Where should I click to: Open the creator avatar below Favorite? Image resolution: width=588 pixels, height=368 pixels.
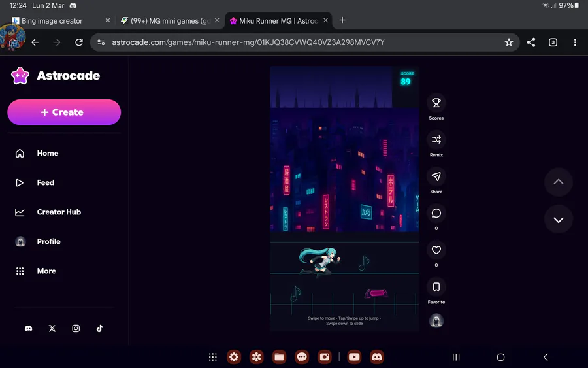tap(436, 321)
